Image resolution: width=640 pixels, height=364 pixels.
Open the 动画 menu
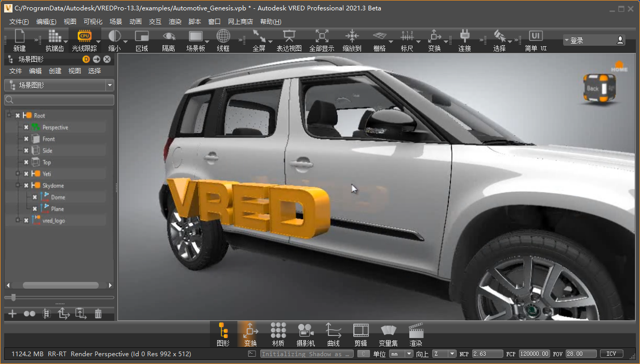pos(136,21)
